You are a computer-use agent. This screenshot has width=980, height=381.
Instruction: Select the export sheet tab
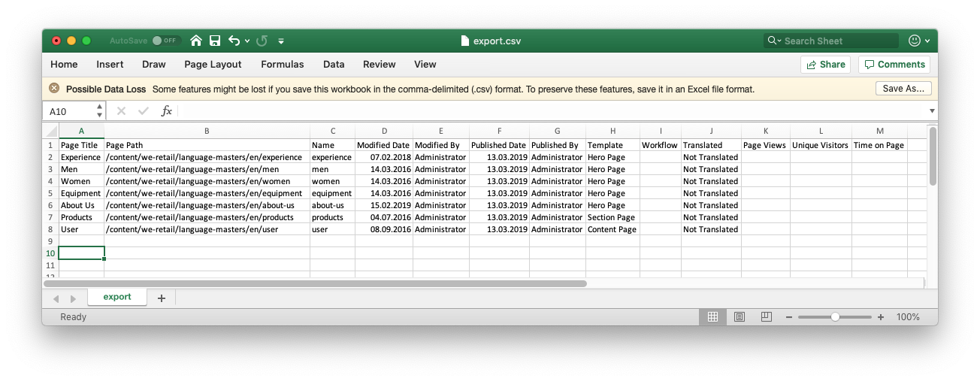(117, 297)
